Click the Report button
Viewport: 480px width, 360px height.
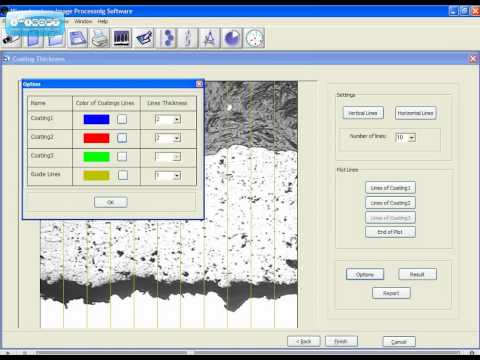(391, 293)
